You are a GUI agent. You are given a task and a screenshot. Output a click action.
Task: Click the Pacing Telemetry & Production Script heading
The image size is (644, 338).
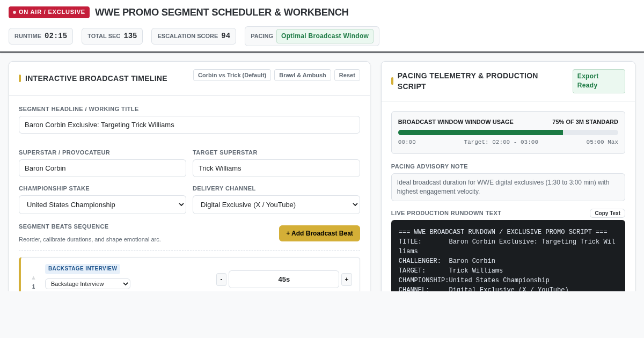click(467, 81)
